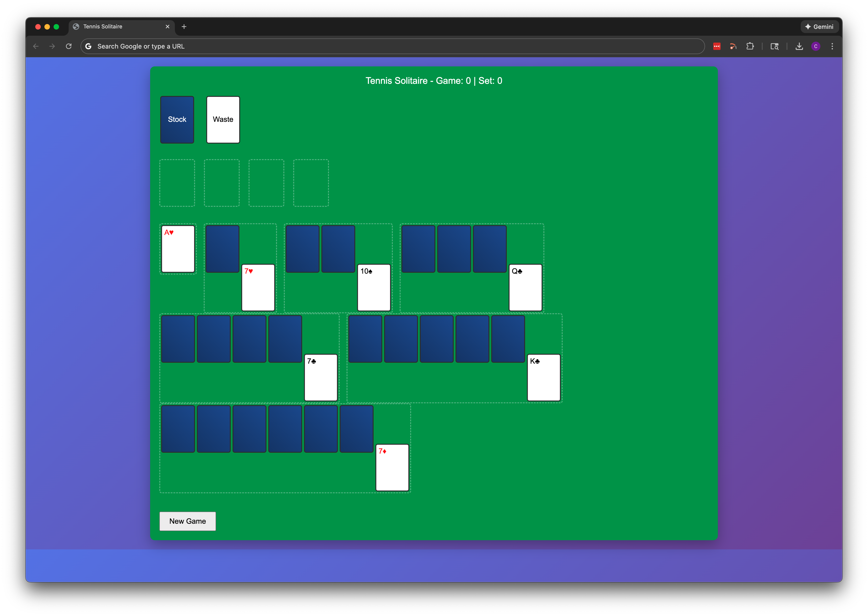Select the Queen of Clubs card
Viewport: 868px width, 616px height.
[x=525, y=287]
